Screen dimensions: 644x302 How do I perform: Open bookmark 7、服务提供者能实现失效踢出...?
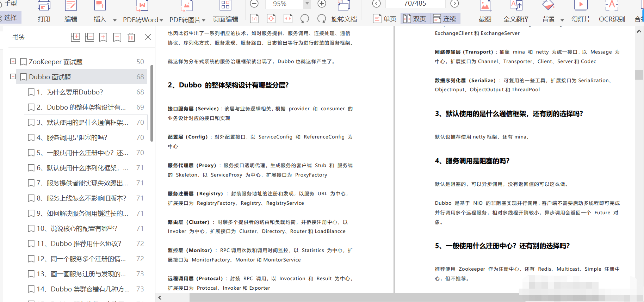86,183
